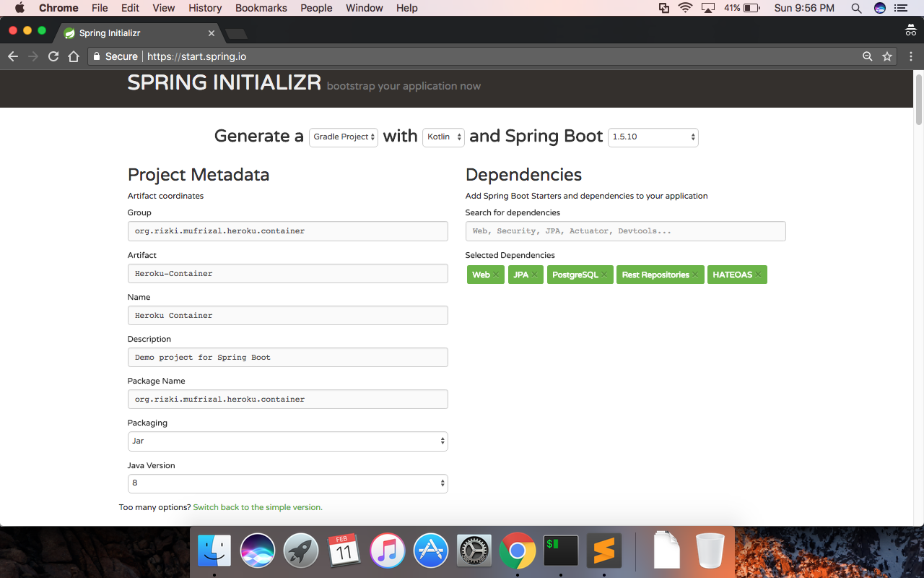
Task: Click the Artifact input field
Action: point(288,273)
